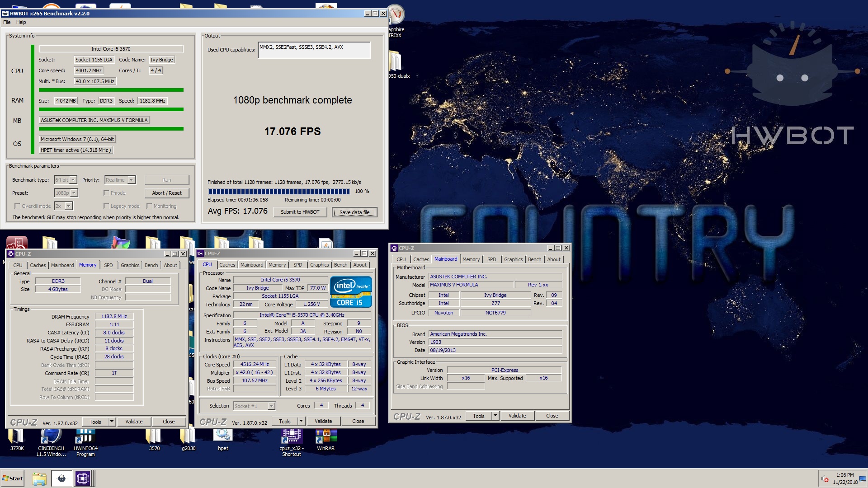The height and width of the screenshot is (488, 868).
Task: Open Sapphire TRIXX desktop icon
Action: click(x=396, y=20)
